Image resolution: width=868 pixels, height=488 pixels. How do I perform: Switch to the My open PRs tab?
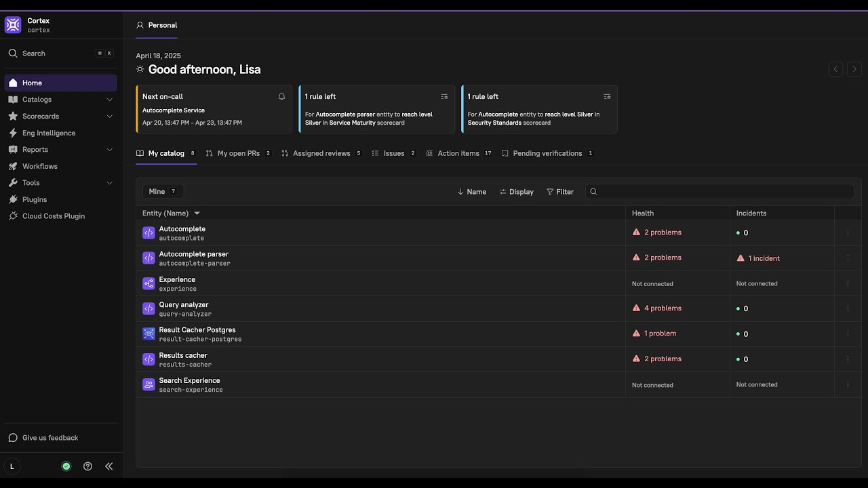239,153
